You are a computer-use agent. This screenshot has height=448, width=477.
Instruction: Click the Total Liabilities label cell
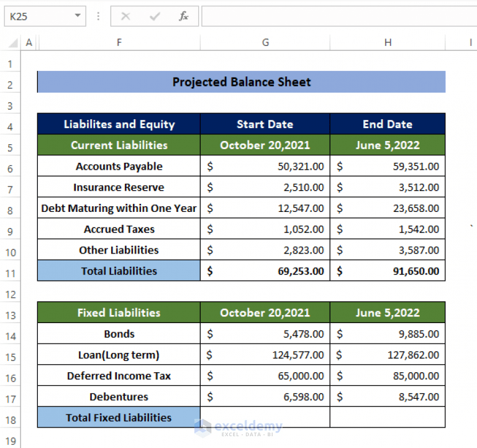(x=119, y=271)
